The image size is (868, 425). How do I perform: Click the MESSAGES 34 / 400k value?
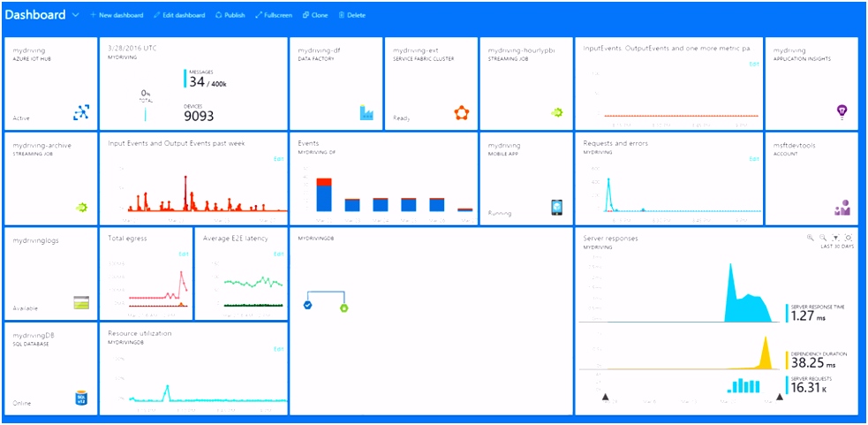coord(208,82)
